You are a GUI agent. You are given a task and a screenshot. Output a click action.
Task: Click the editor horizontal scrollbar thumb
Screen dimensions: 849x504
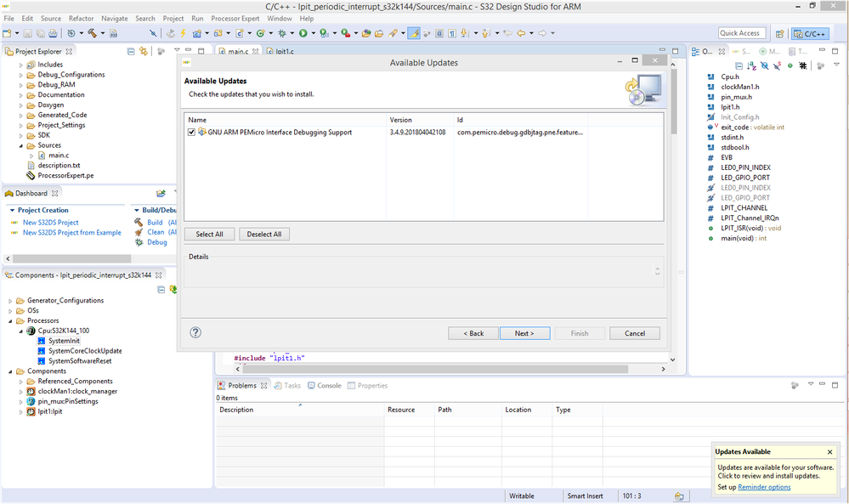435,369
